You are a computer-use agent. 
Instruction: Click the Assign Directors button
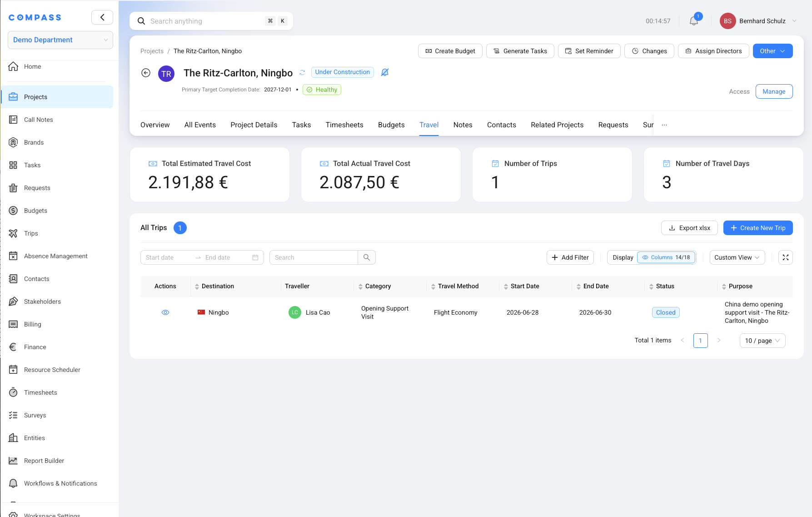click(x=713, y=51)
